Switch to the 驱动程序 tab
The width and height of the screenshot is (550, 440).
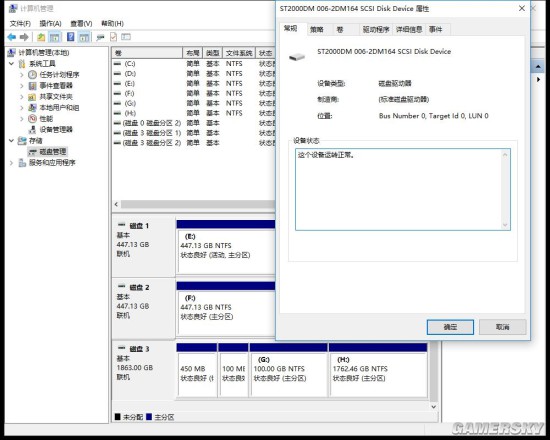click(376, 29)
